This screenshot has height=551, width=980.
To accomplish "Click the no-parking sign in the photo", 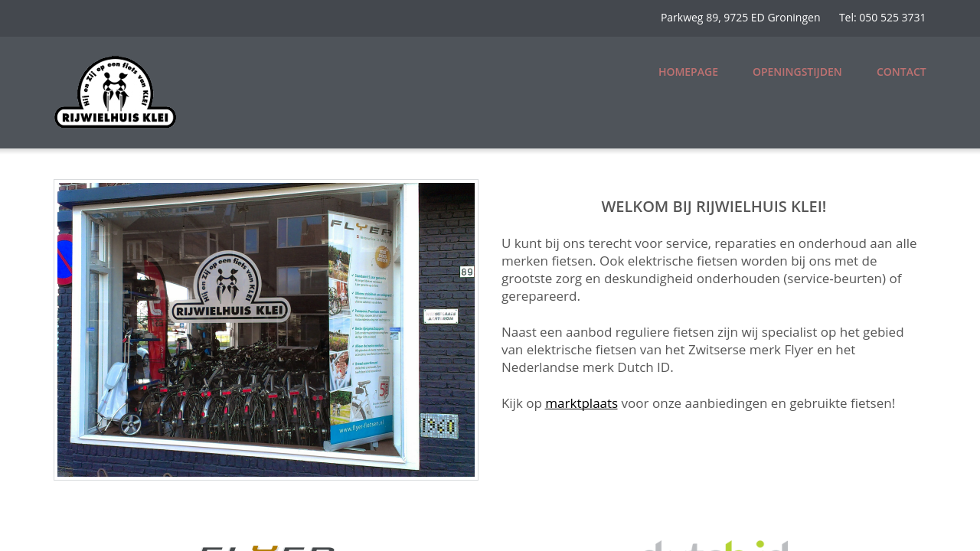I will [64, 260].
